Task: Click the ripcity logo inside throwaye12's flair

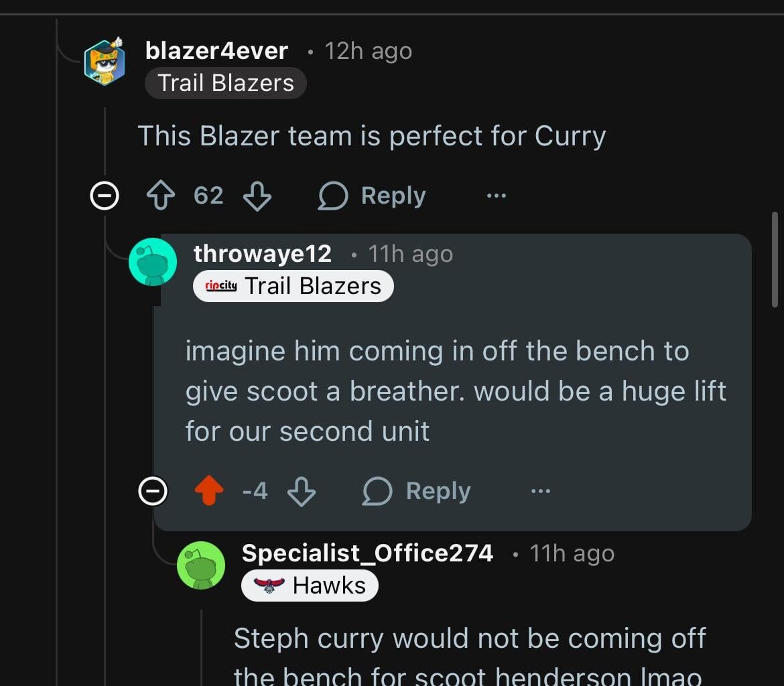Action: pos(221,286)
